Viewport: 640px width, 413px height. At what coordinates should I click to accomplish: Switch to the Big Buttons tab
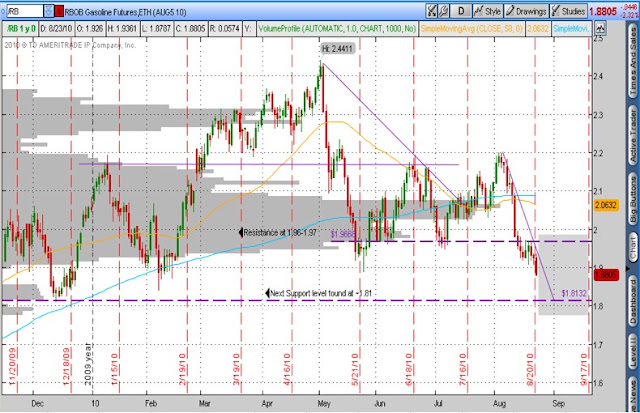coord(633,199)
